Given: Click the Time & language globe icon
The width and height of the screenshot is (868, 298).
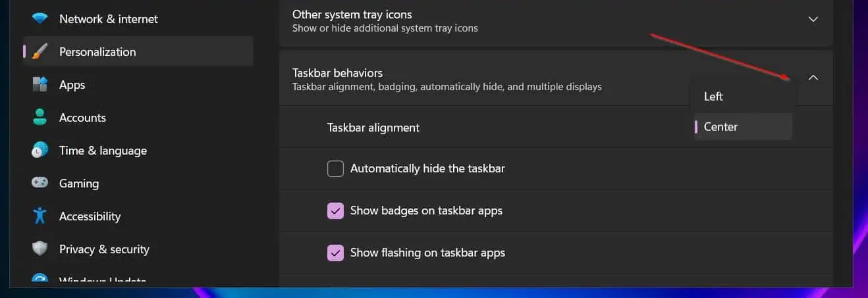Looking at the screenshot, I should (x=40, y=151).
